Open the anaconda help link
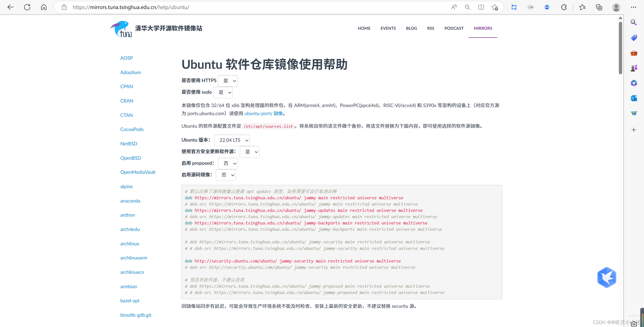 tap(130, 201)
